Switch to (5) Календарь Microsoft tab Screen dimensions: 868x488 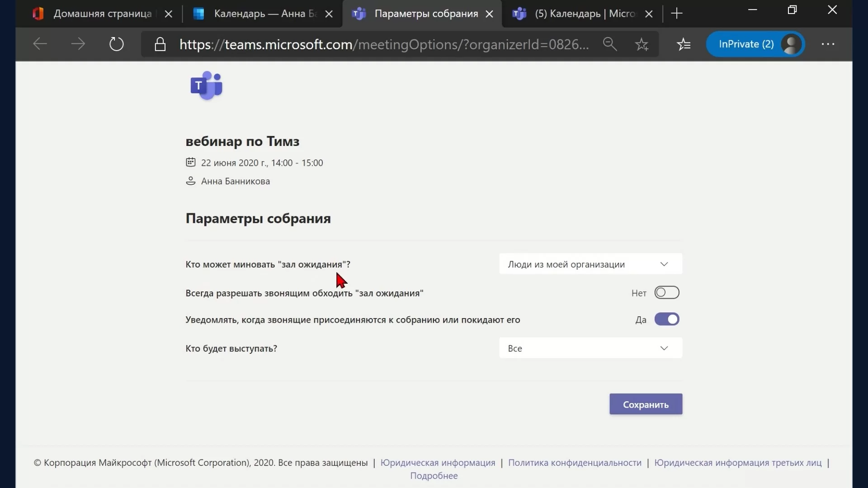pos(582,14)
